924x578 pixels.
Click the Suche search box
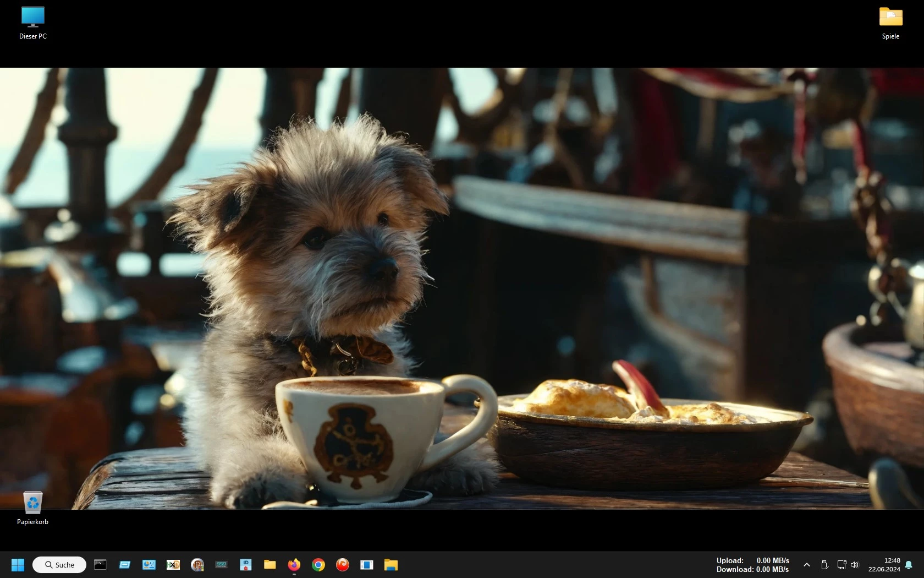pyautogui.click(x=59, y=565)
